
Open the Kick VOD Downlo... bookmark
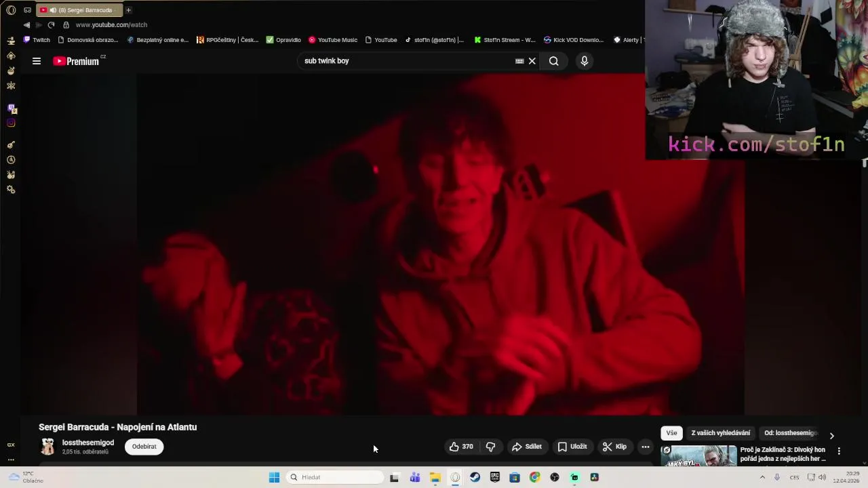point(573,40)
